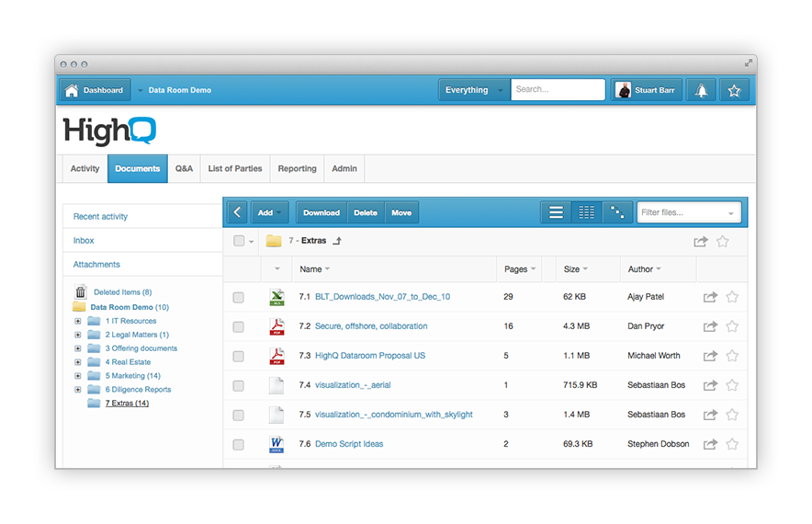Image resolution: width=812 pixels, height=524 pixels.
Task: Click the Excel icon for file 7.1
Action: coord(276,297)
